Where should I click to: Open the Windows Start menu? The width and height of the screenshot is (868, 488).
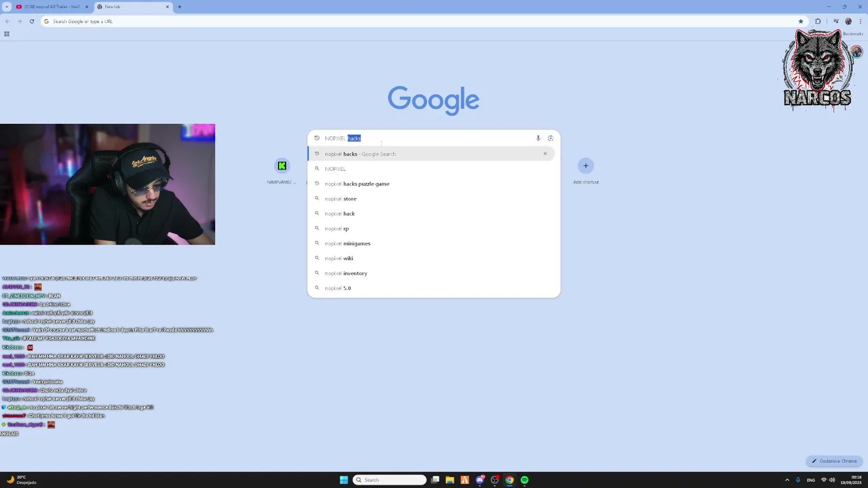(344, 480)
